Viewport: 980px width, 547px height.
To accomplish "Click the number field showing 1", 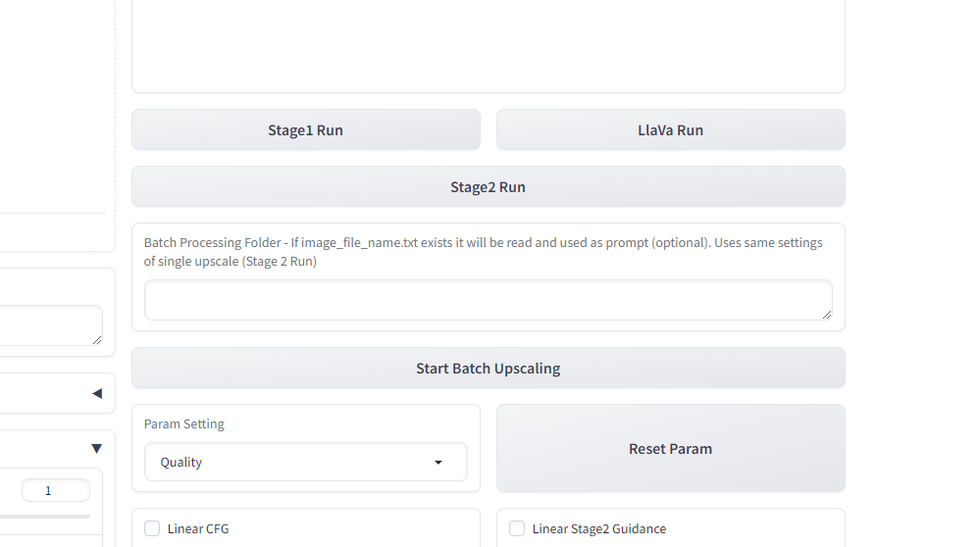I will [x=55, y=491].
